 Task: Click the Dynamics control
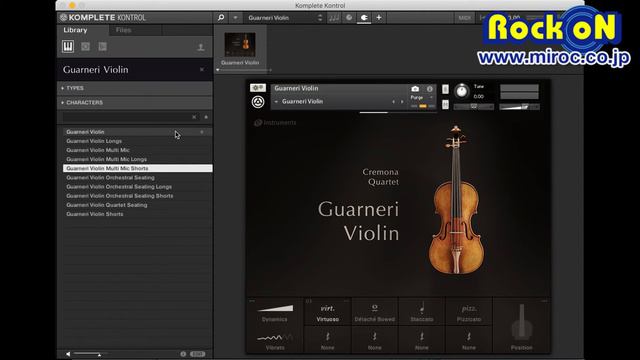[x=275, y=312]
